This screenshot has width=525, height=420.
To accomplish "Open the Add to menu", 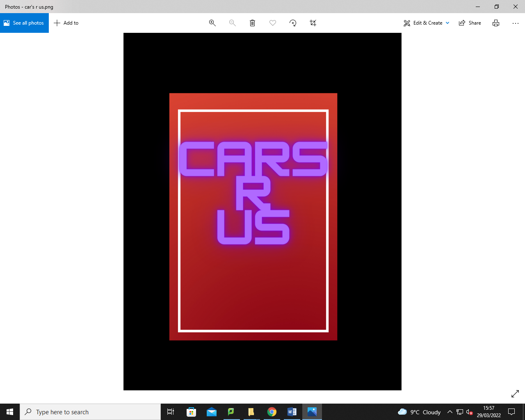I will pyautogui.click(x=66, y=23).
